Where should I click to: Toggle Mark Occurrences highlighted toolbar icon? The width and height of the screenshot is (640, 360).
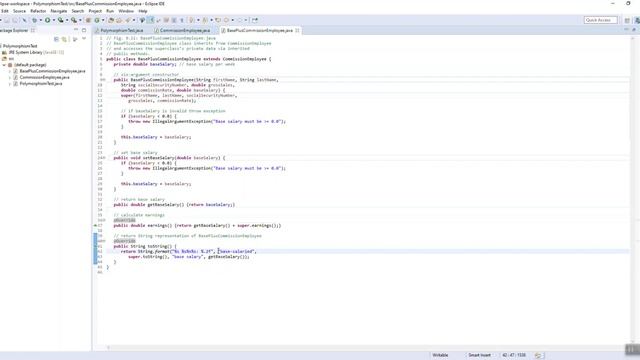(151, 20)
